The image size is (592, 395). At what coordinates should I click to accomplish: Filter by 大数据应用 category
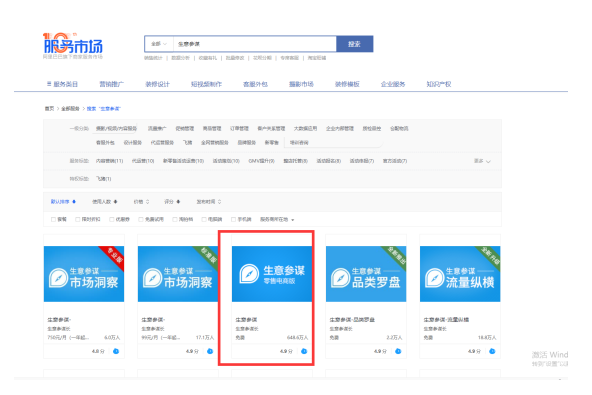[x=305, y=128]
